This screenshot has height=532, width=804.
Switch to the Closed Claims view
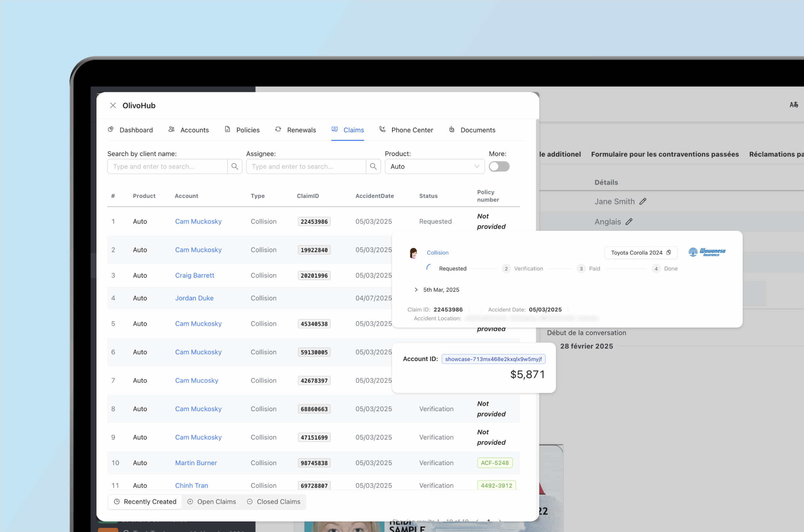(x=274, y=502)
